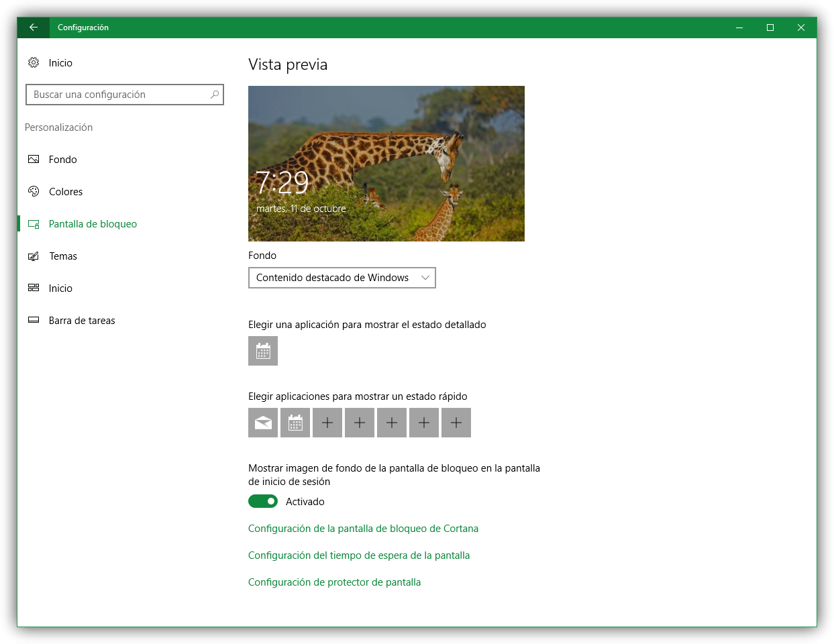Open screen saver configuration link
Image resolution: width=834 pixels, height=644 pixels.
[334, 582]
